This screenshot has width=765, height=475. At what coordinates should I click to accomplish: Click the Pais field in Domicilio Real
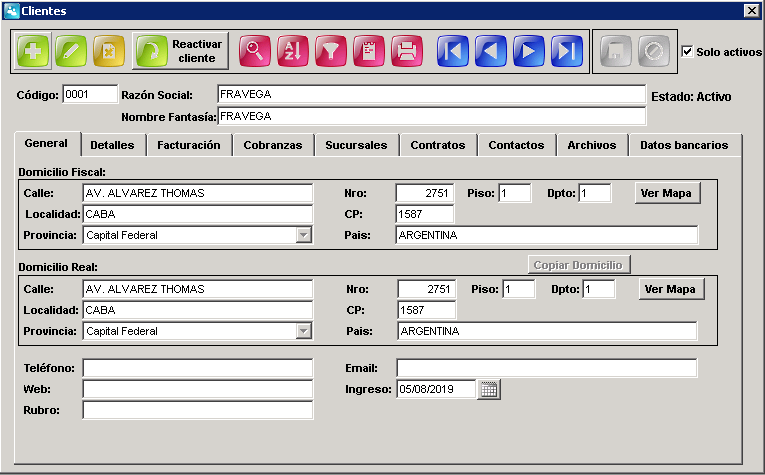tap(547, 331)
